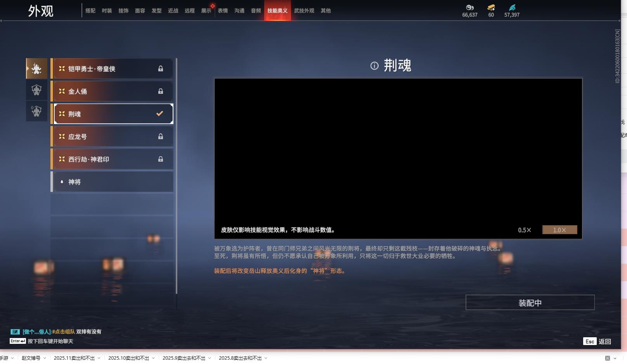The height and width of the screenshot is (364, 627).
Task: Click the lock icon on 应龙号
Action: pos(161,136)
